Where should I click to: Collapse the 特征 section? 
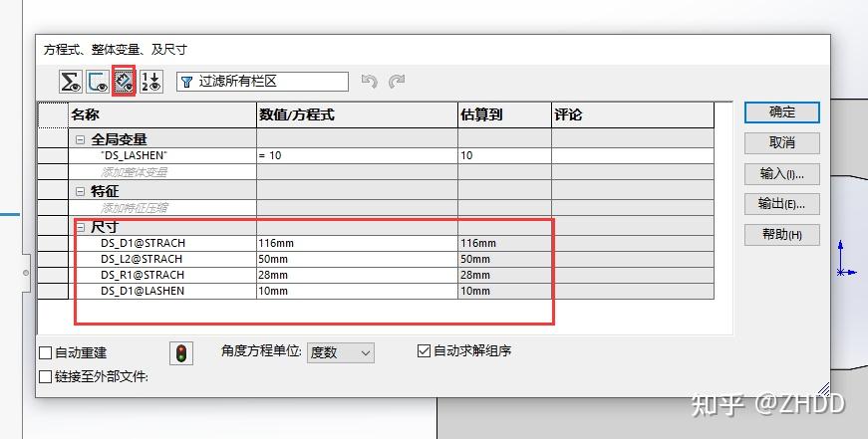pyautogui.click(x=80, y=192)
